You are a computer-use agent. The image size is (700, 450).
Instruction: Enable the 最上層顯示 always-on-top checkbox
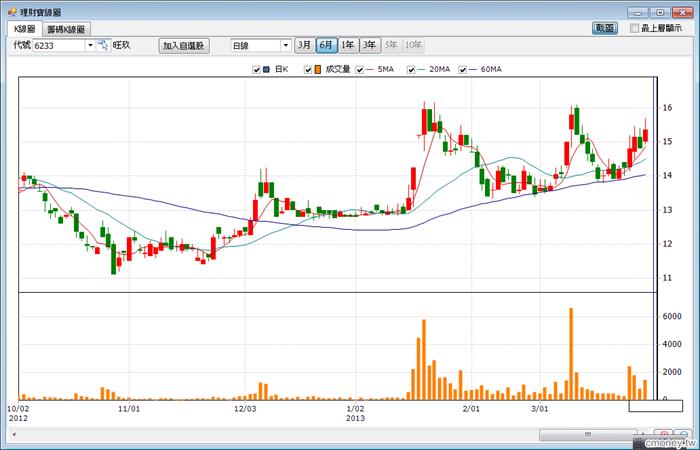635,29
